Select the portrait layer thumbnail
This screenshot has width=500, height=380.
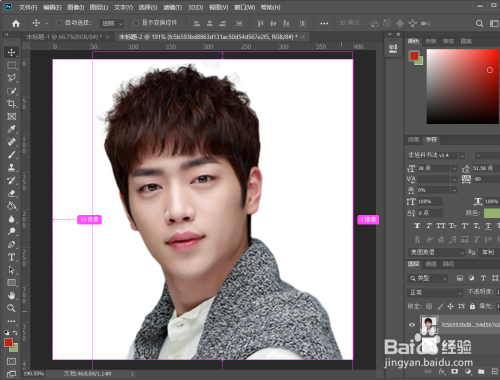point(429,325)
